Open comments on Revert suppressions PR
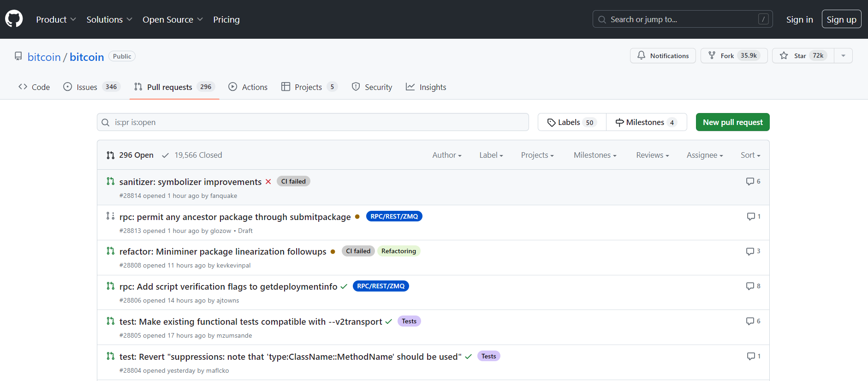 pyautogui.click(x=754, y=356)
